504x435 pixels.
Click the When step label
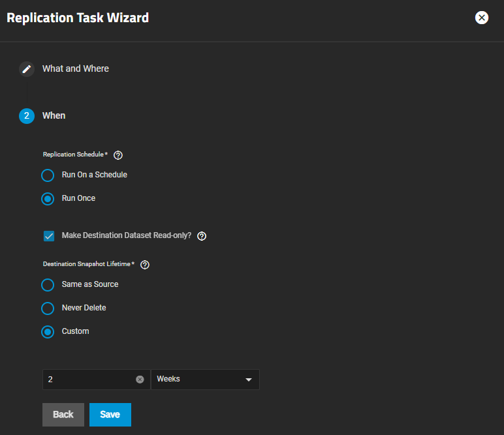pos(54,115)
